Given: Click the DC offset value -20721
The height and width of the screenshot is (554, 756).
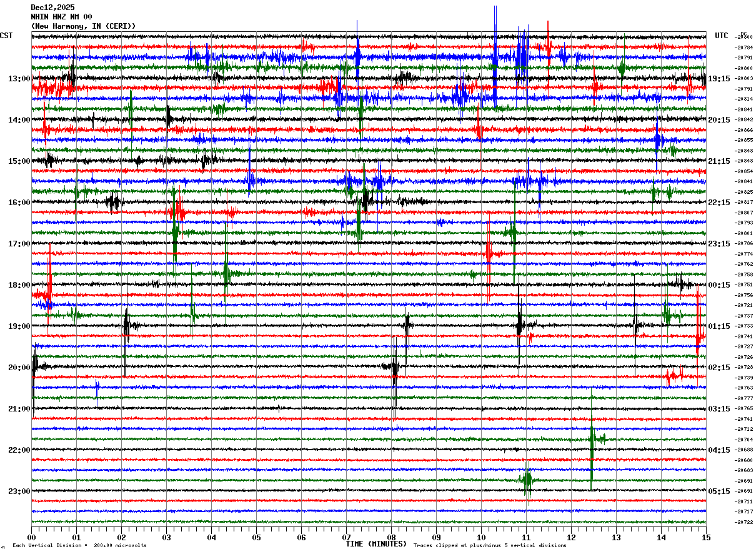Looking at the screenshot, I should click(x=744, y=305).
